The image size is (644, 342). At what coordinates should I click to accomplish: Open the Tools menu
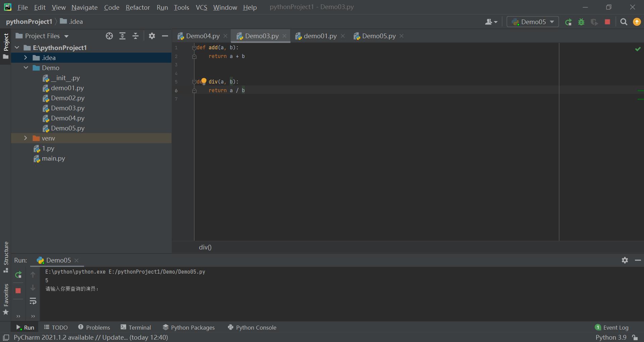point(181,7)
